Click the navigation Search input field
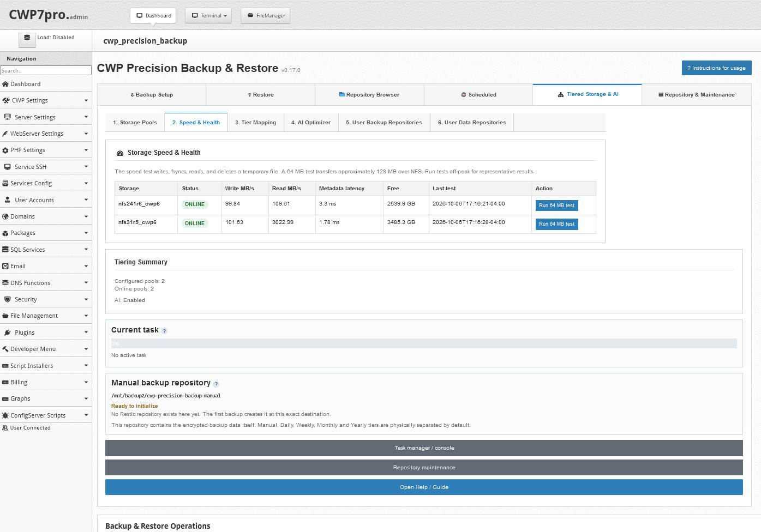The image size is (761, 532). point(46,71)
